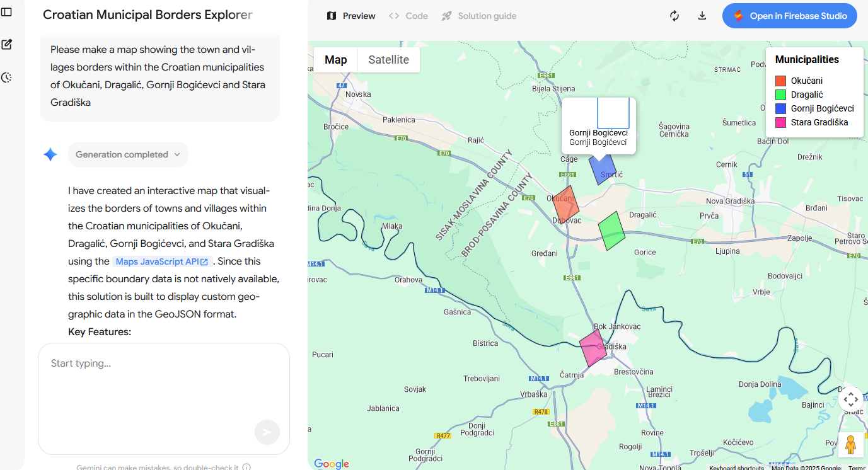Click the Mlaka village label
The width and height of the screenshot is (868, 470).
392,226
